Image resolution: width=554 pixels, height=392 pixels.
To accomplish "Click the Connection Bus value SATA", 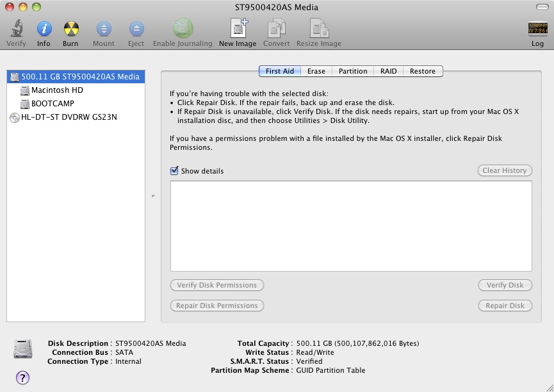I will [x=124, y=352].
